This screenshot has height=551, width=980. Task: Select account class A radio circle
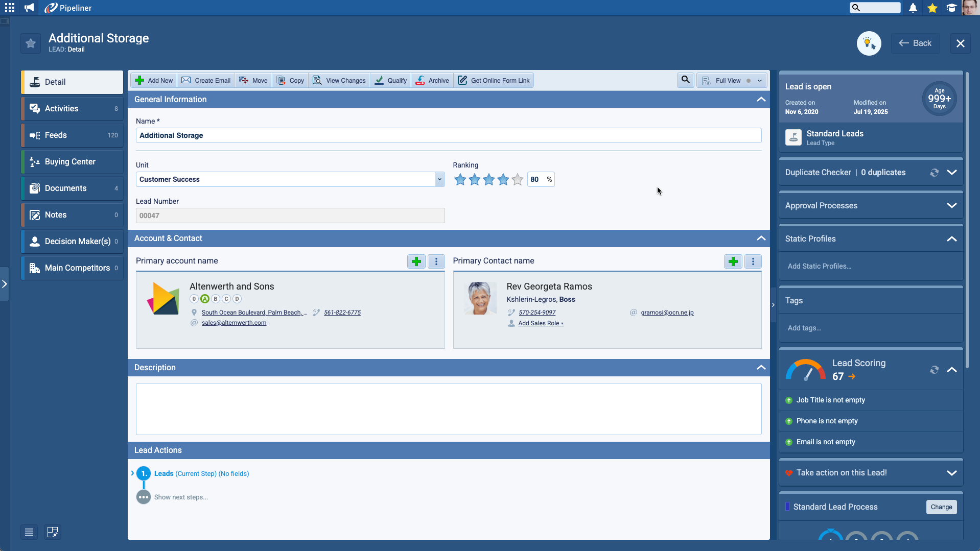coord(205,299)
